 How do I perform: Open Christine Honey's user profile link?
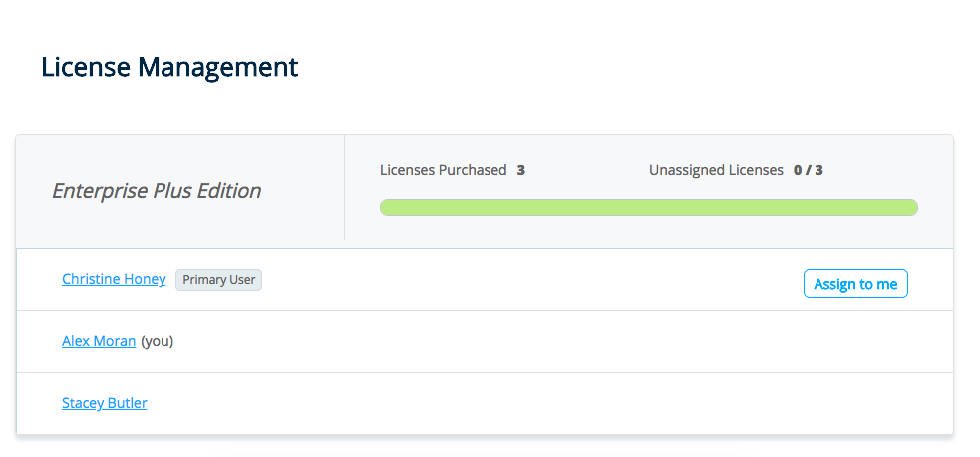pos(114,279)
